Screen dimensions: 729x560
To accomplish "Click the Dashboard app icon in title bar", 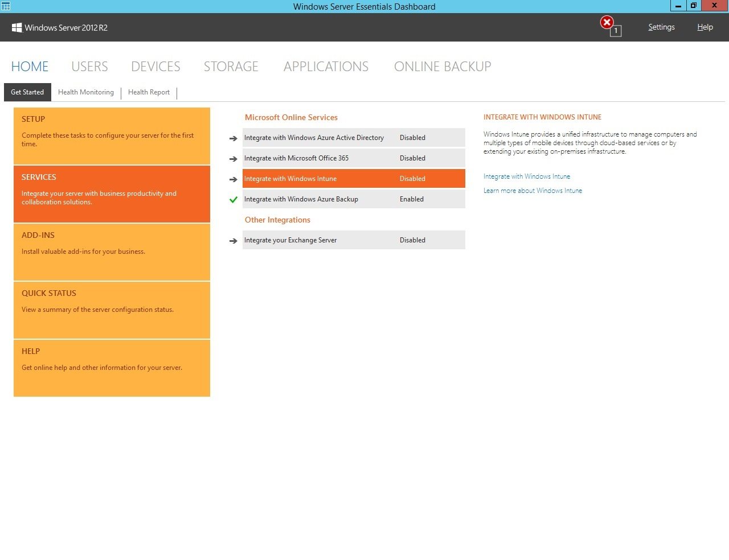I will [x=6, y=6].
